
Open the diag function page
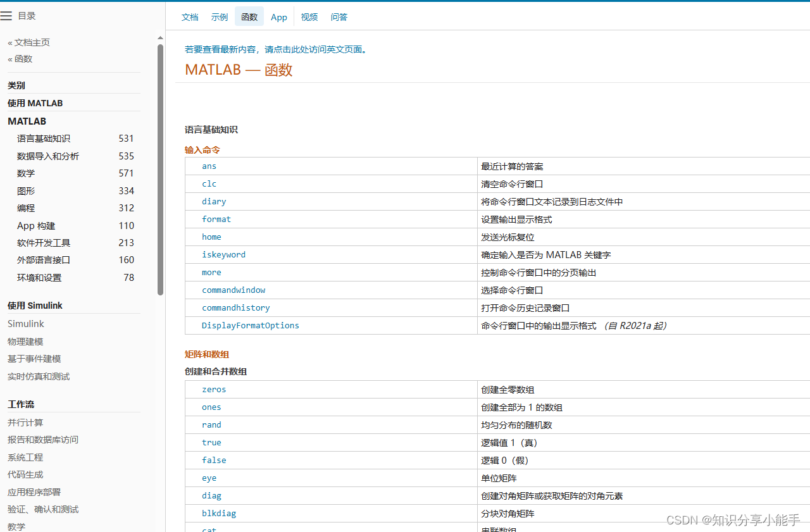[211, 496]
